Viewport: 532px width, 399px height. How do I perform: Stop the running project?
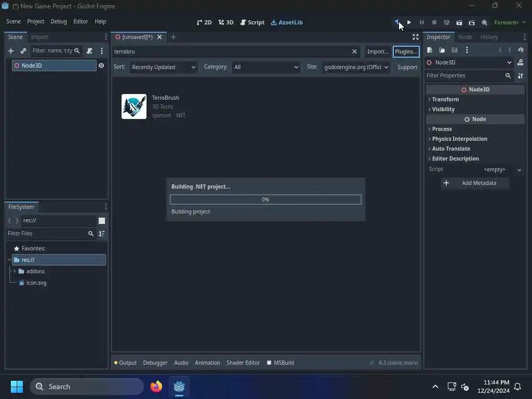(x=434, y=22)
